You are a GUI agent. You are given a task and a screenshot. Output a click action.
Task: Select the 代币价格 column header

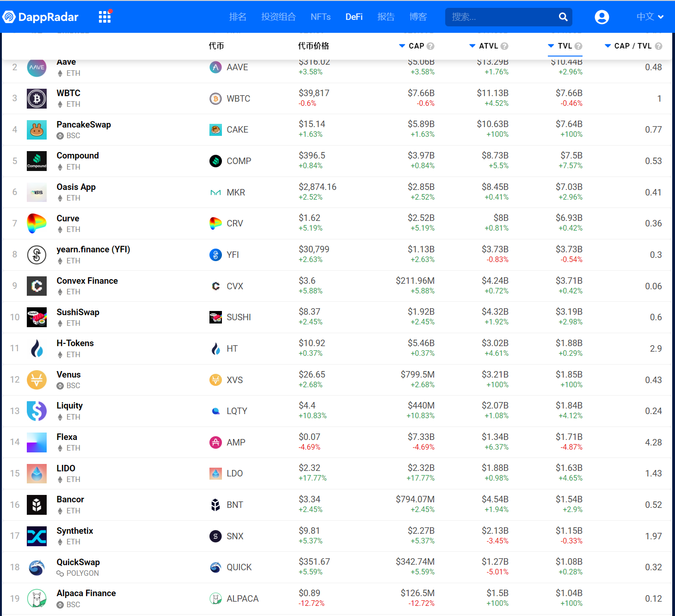tap(313, 46)
